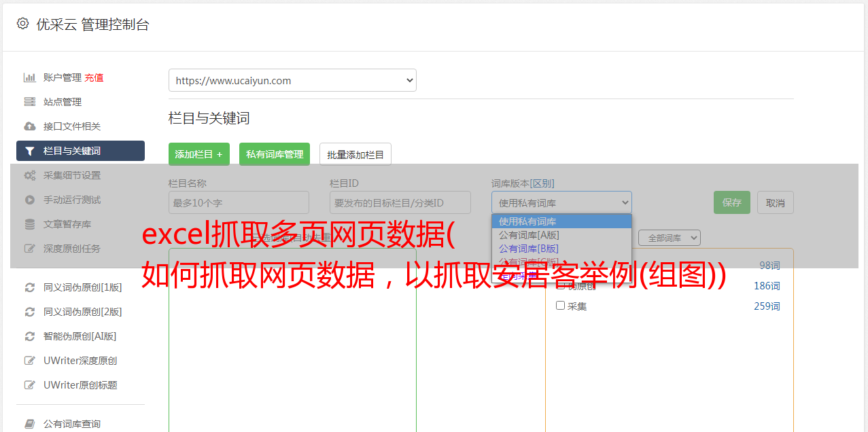The height and width of the screenshot is (432, 868).
Task: Click the edit icon for UWriter深度原创
Action: point(30,361)
